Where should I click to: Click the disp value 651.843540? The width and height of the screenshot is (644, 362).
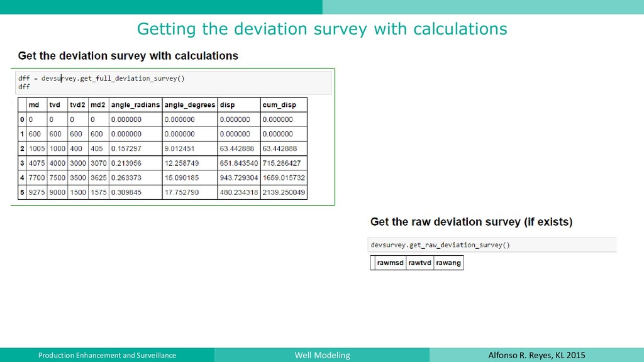(238, 163)
